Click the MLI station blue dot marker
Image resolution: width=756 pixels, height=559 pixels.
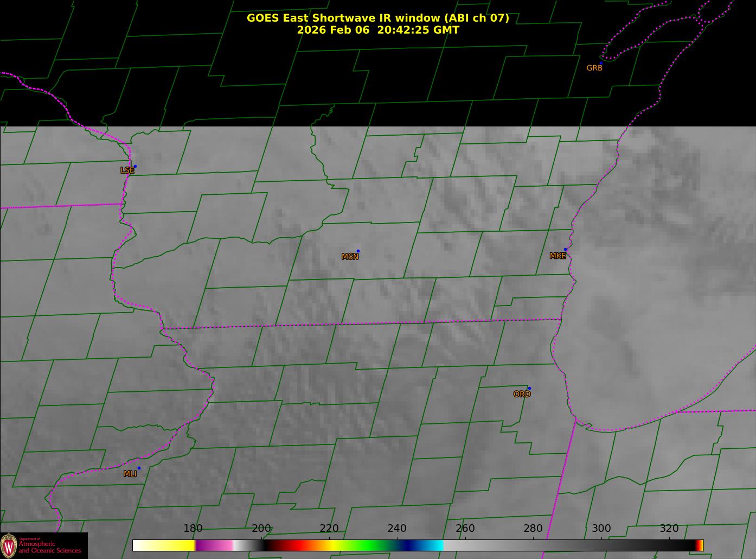click(139, 468)
